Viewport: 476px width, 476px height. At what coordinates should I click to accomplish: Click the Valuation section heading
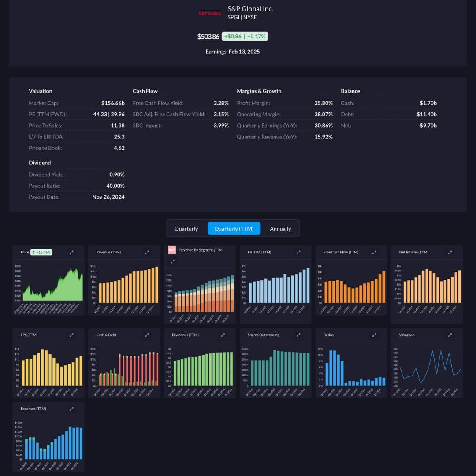(x=41, y=91)
